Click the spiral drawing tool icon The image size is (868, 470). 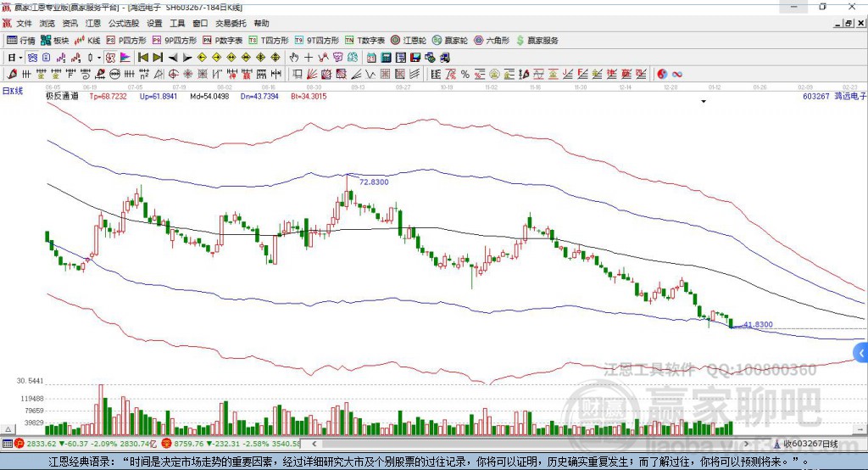[86, 74]
